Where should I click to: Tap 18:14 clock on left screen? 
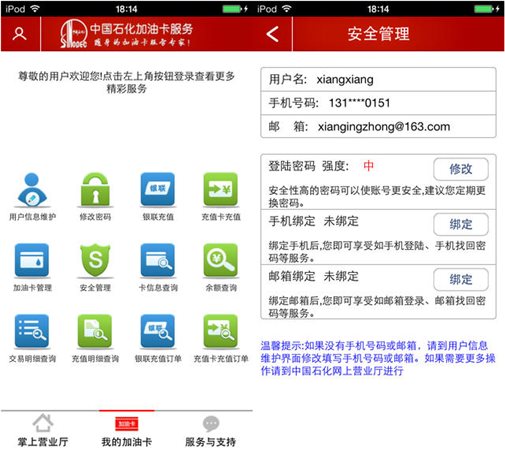(126, 9)
